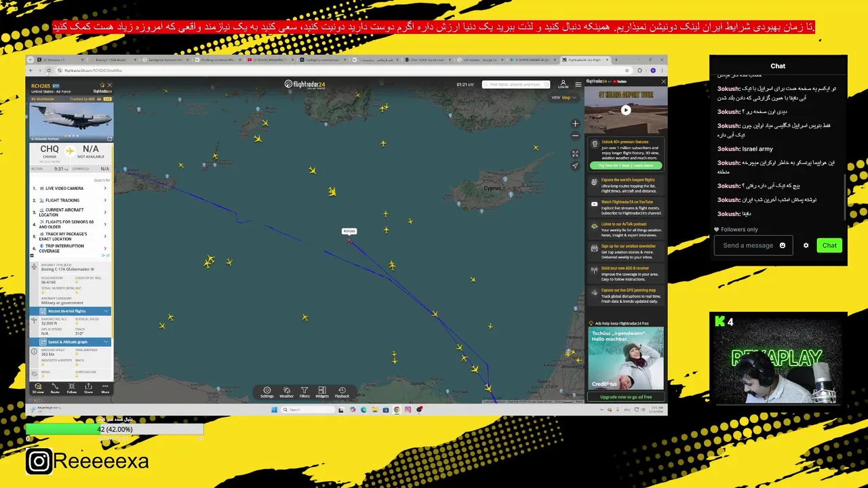
Task: Switch to the u32 airplane Google Search tab
Action: [x=480, y=60]
